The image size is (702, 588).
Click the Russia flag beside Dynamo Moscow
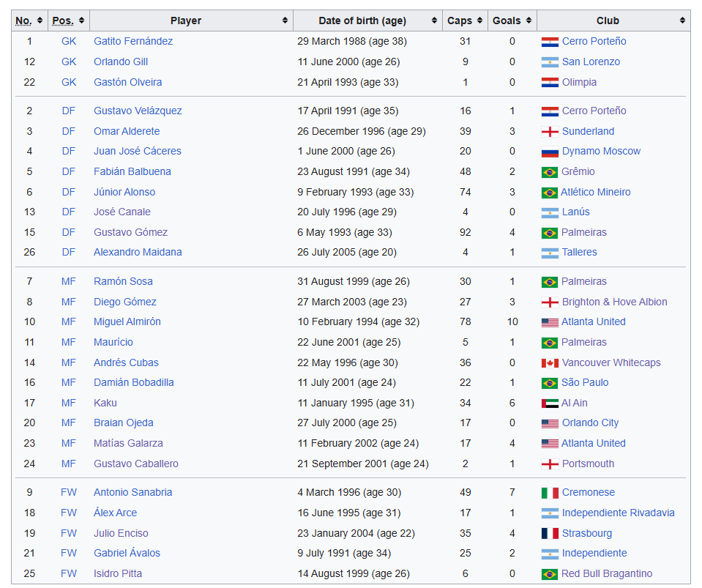coord(549,152)
